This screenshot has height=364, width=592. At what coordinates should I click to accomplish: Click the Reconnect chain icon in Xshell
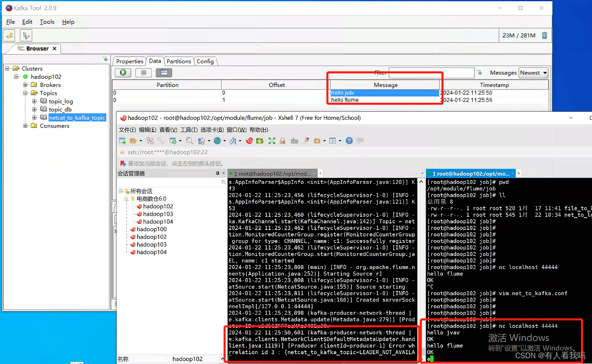(x=161, y=141)
